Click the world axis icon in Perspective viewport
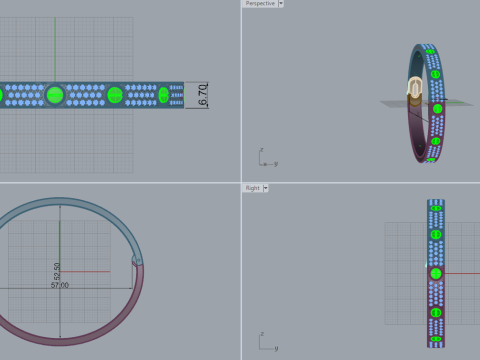The height and width of the screenshot is (360, 480). pos(268,158)
